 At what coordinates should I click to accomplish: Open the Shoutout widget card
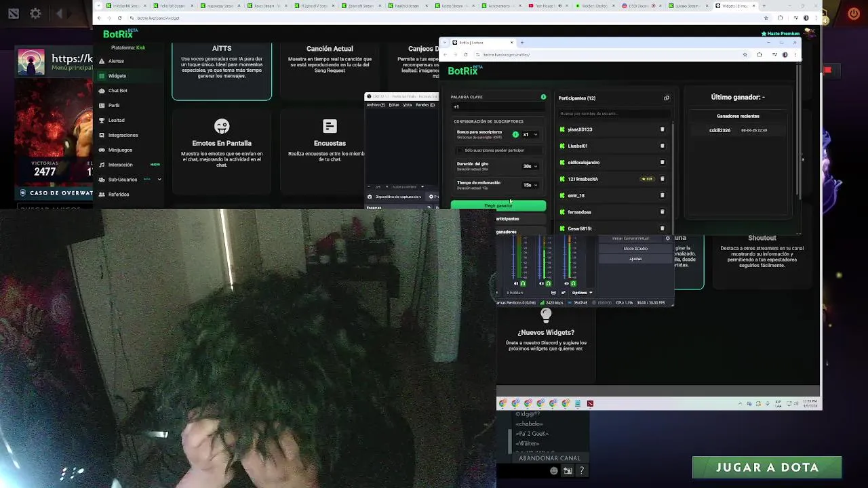click(762, 261)
